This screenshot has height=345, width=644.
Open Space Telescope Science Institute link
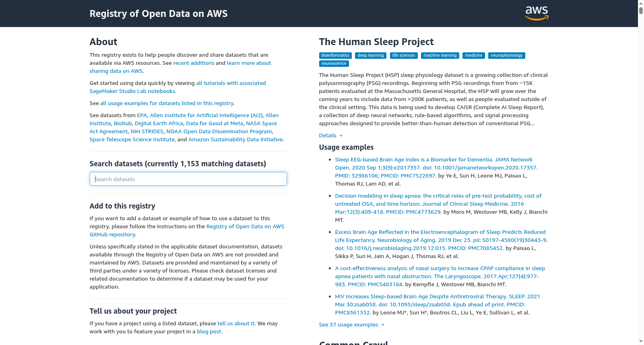pyautogui.click(x=132, y=139)
